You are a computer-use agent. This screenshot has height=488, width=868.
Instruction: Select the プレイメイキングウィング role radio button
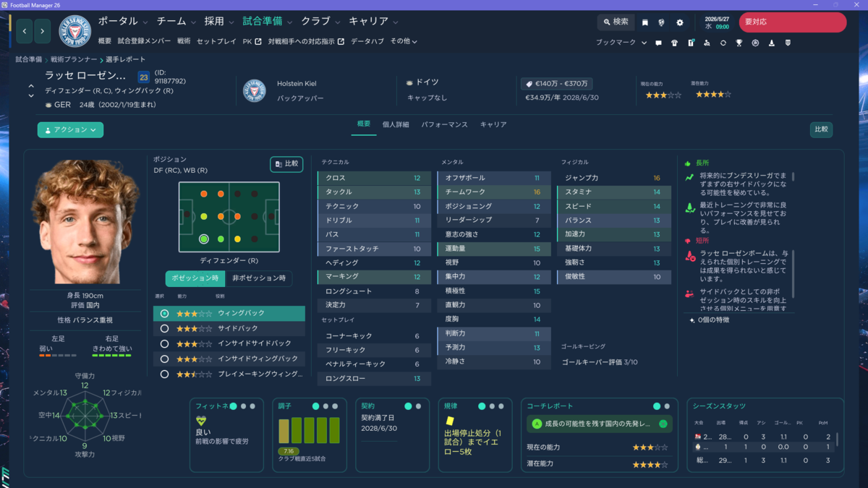[165, 374]
